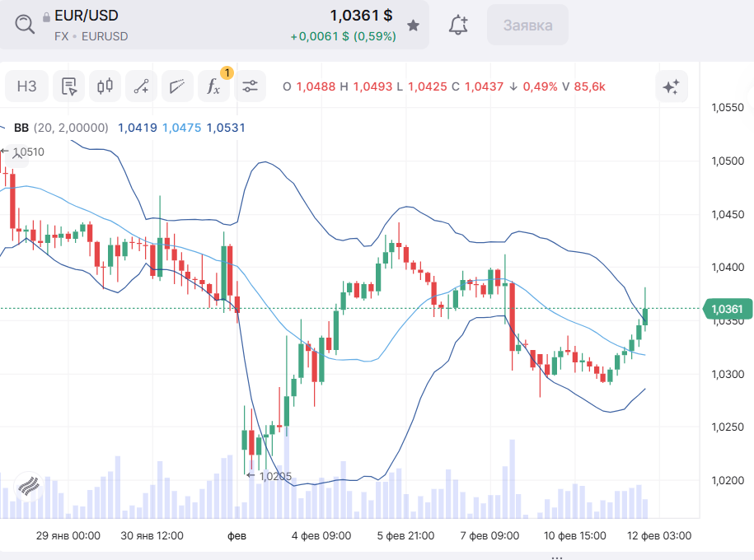Change chart type with candlestick icon
This screenshot has height=560, width=754.
tap(105, 86)
